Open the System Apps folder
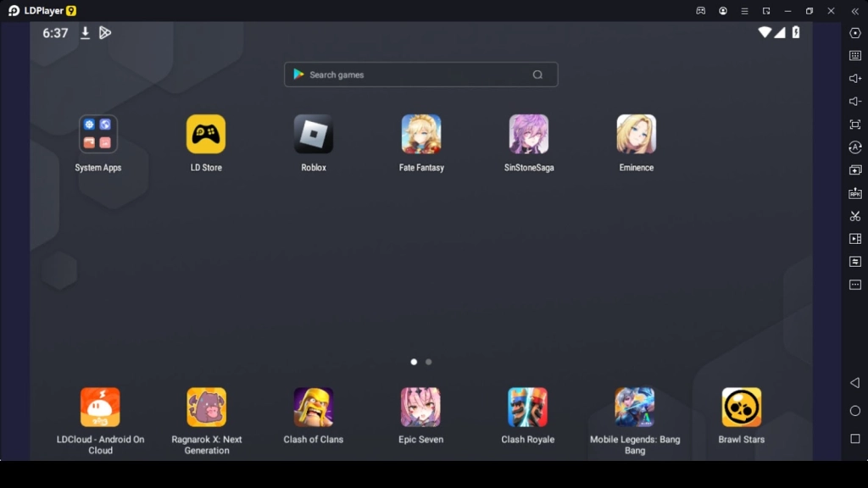 point(98,134)
